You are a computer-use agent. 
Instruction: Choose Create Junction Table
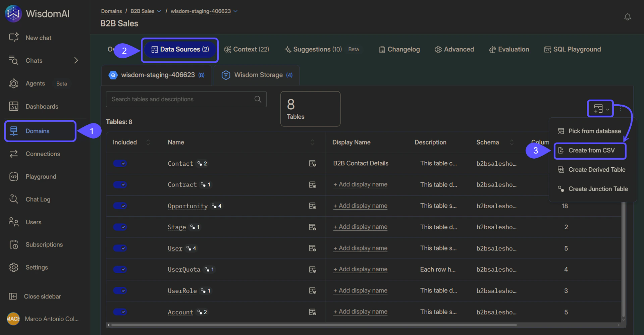593,189
